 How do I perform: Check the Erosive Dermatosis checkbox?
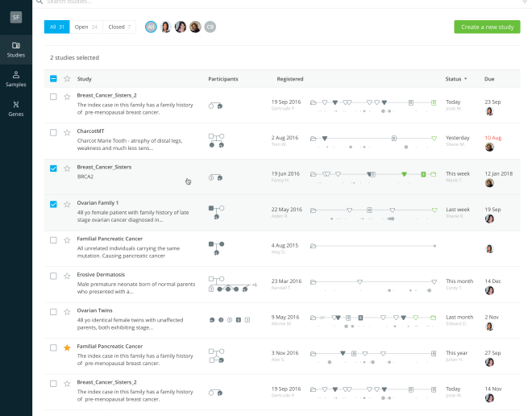[x=53, y=276]
